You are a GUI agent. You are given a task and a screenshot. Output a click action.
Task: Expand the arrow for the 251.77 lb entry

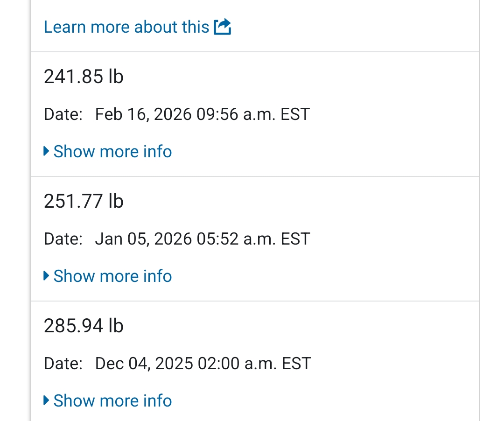(46, 276)
